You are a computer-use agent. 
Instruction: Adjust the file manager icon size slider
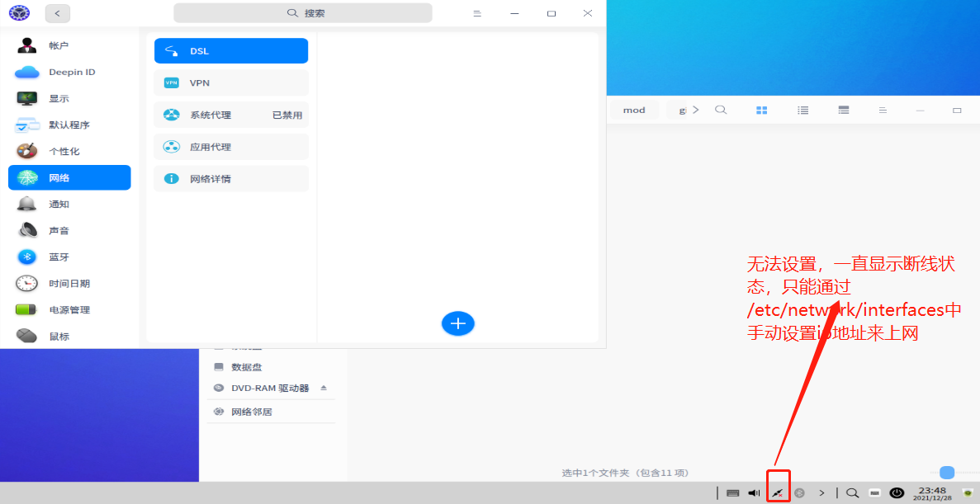click(948, 473)
